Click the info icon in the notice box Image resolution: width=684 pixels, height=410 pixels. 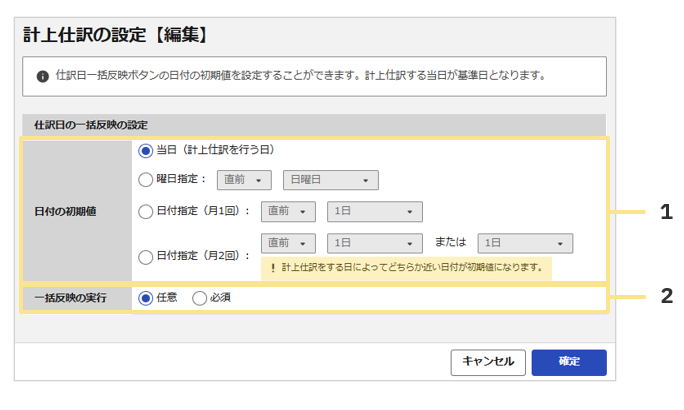42,76
